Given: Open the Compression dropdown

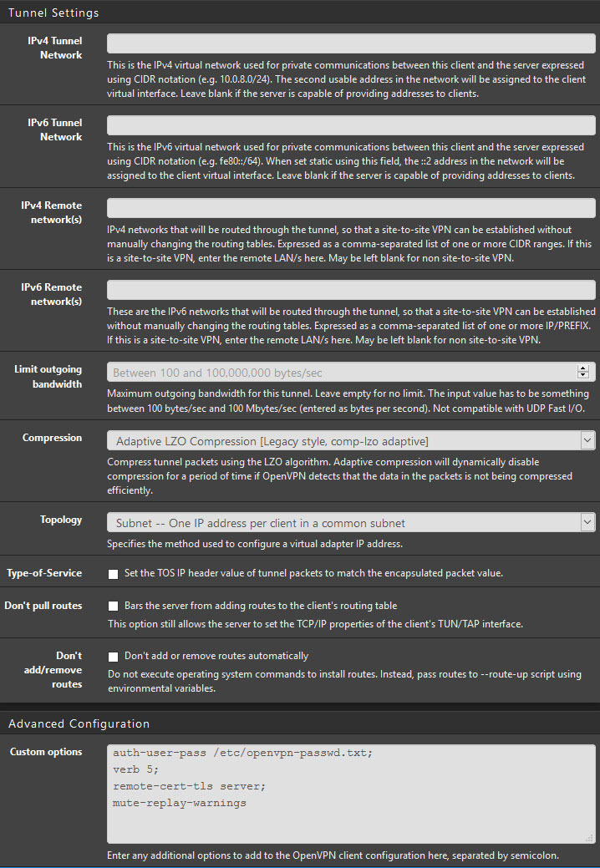Looking at the screenshot, I should 351,440.
